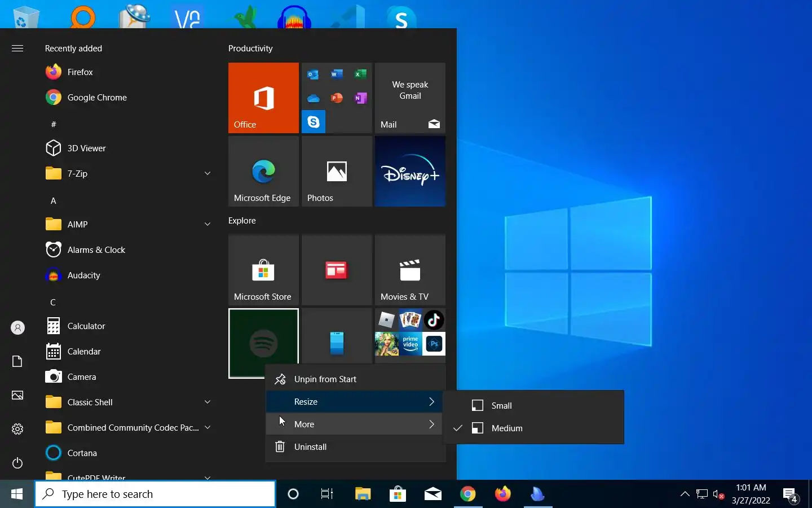Select Small tile size
Viewport: 812px width, 508px height.
pyautogui.click(x=533, y=405)
